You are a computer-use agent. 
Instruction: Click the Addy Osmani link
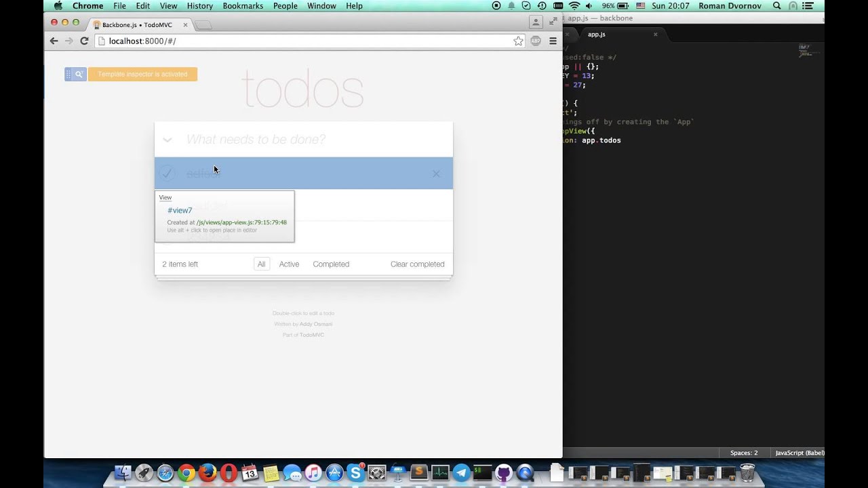(316, 324)
